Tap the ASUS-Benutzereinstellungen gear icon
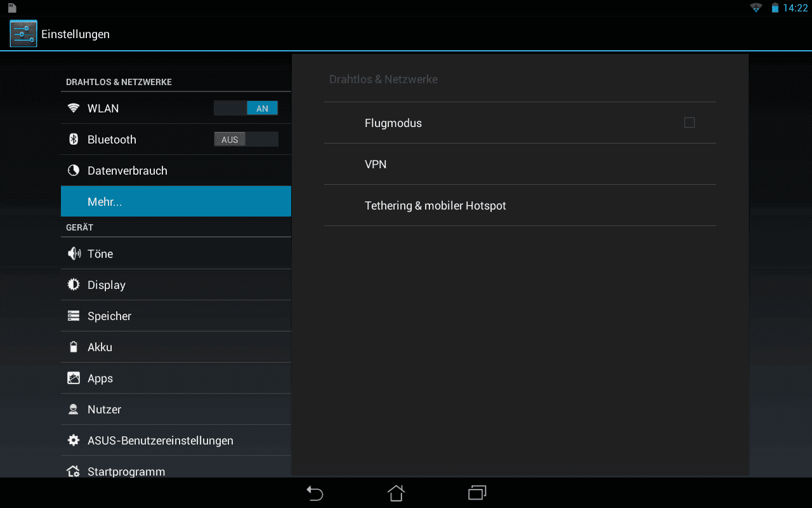Screen dimensions: 812x508 [74, 440]
